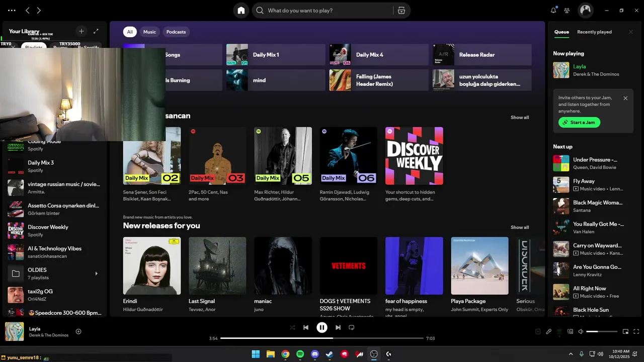Expand Your Library with the arrows icon

[96, 31]
